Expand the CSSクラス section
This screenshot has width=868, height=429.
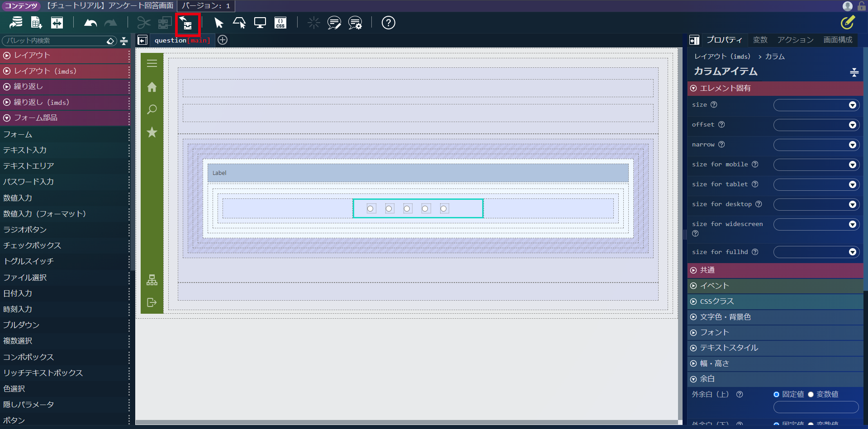(x=775, y=302)
